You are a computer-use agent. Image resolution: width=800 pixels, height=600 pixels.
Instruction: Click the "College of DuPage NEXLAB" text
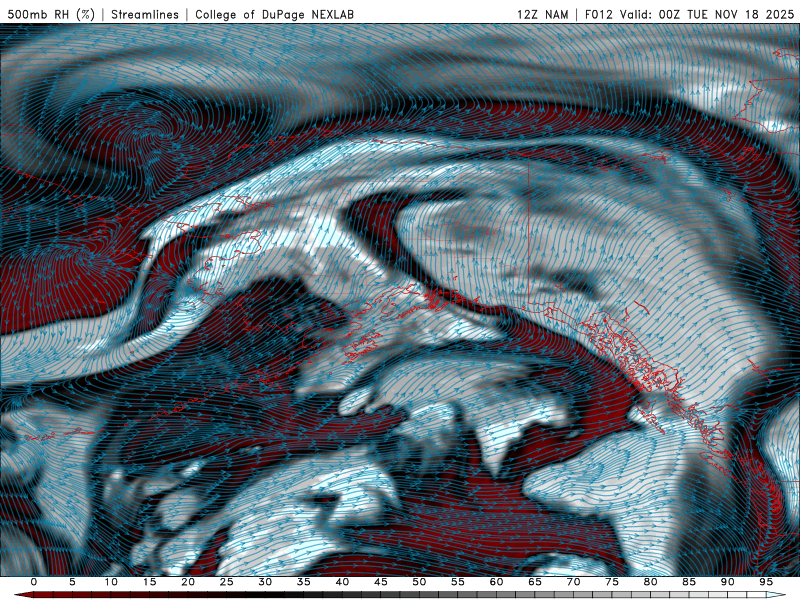[274, 14]
